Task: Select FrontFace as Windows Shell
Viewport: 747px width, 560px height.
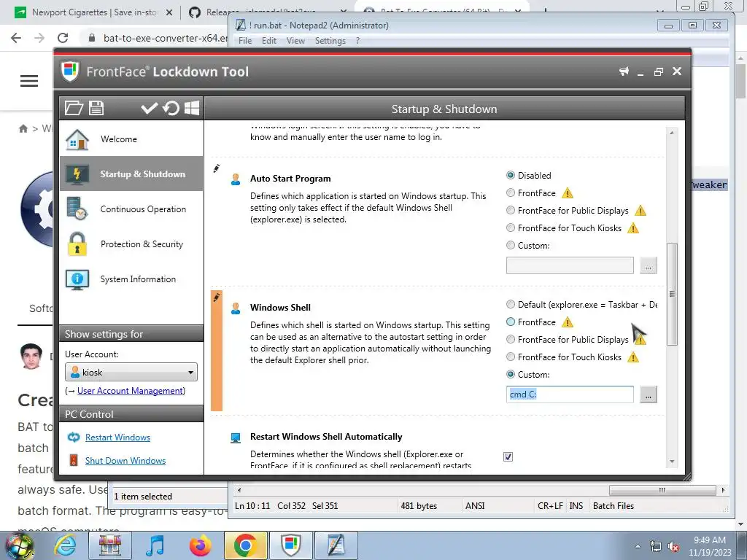Action: click(510, 322)
